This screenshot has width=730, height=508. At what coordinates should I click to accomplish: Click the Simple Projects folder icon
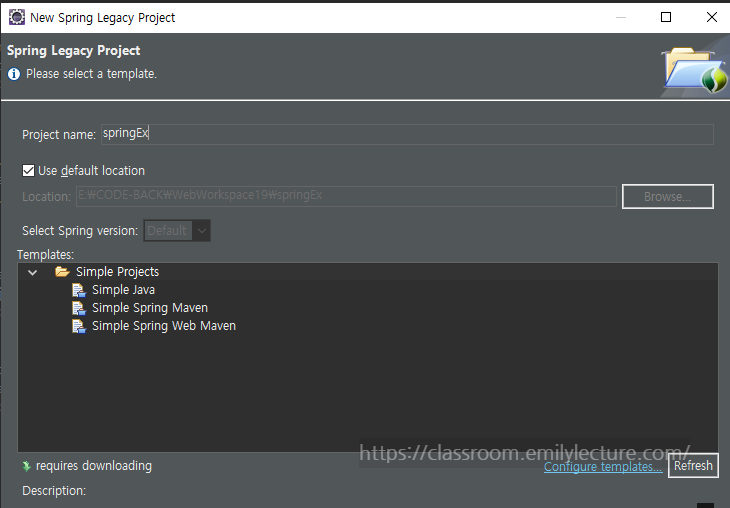click(62, 271)
